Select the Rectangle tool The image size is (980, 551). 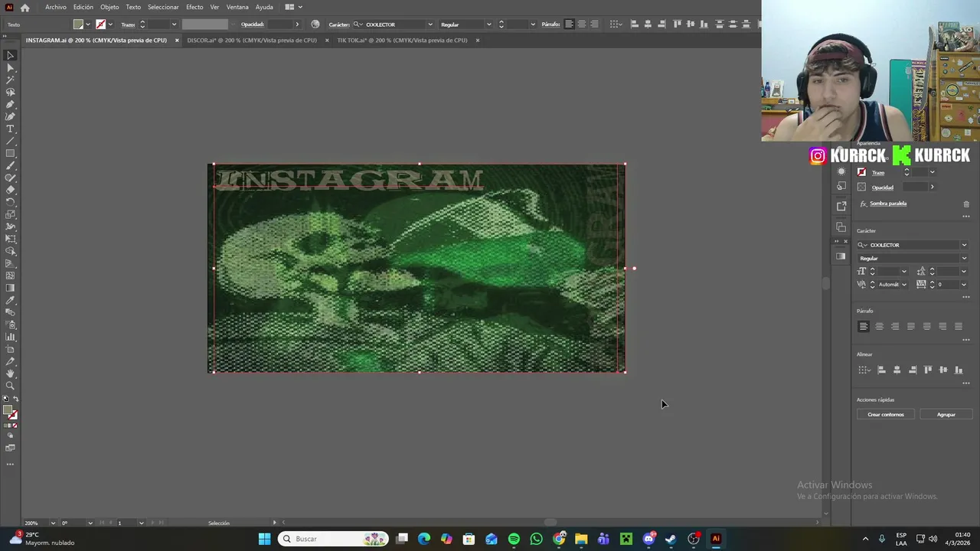[11, 153]
